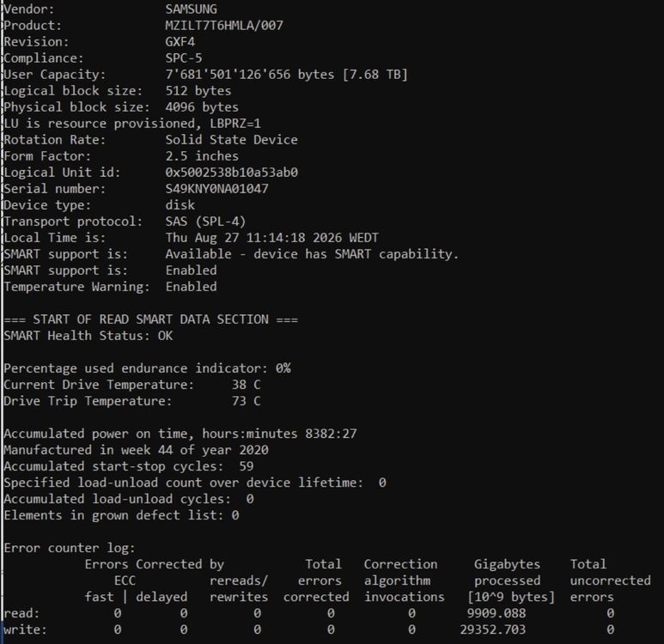Click the Logical Unit id value
The height and width of the screenshot is (644, 664).
[x=232, y=173]
